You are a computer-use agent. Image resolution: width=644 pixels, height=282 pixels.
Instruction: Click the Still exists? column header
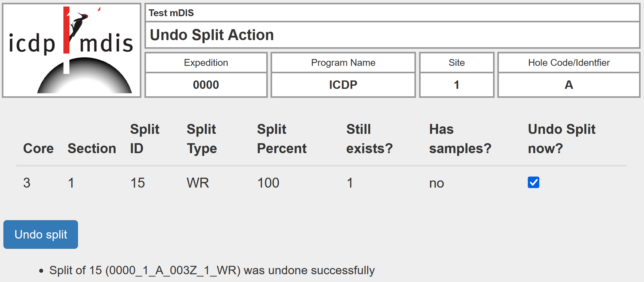click(369, 139)
